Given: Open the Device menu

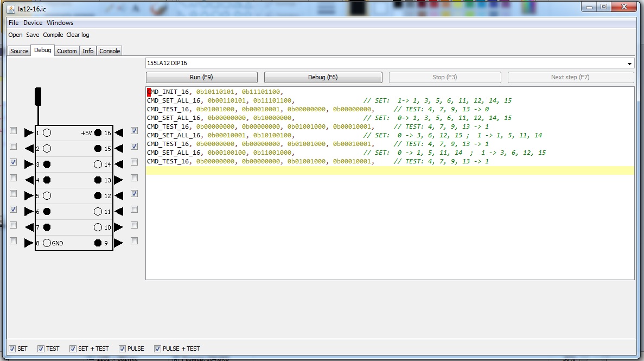Looking at the screenshot, I should click(33, 23).
